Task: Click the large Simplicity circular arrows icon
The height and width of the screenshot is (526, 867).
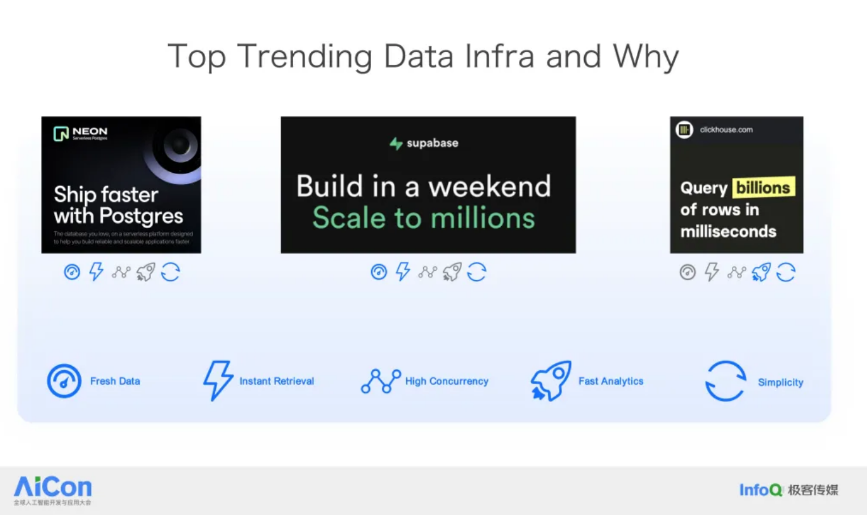Action: tap(726, 381)
